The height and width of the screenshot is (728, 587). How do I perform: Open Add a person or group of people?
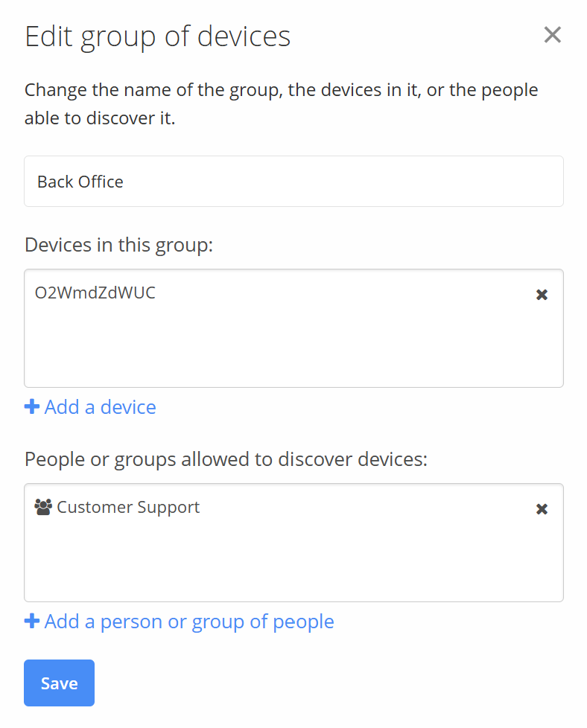[x=189, y=622]
